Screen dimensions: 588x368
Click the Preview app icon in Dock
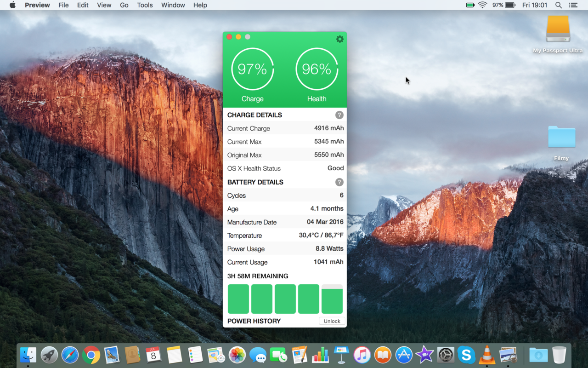coord(508,355)
